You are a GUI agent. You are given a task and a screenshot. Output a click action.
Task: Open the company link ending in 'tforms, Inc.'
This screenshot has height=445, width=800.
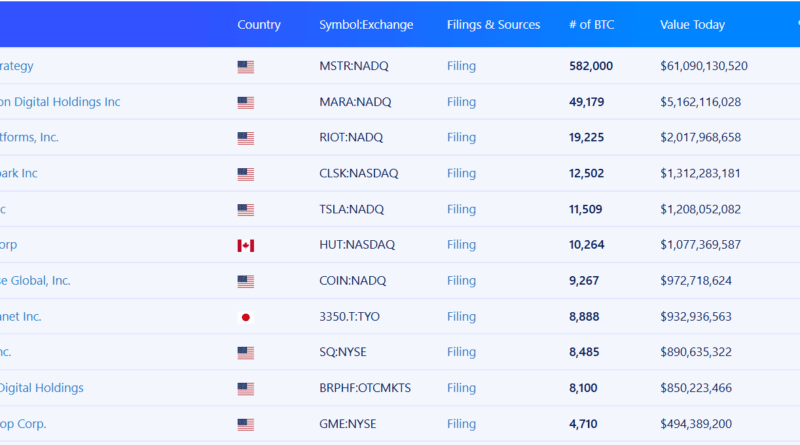pos(29,137)
